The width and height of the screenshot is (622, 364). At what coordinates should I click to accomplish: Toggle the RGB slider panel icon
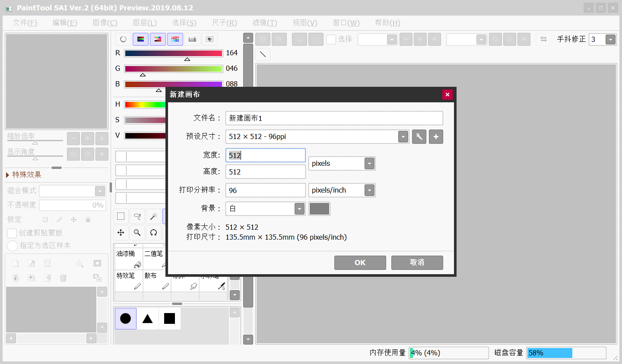(140, 39)
